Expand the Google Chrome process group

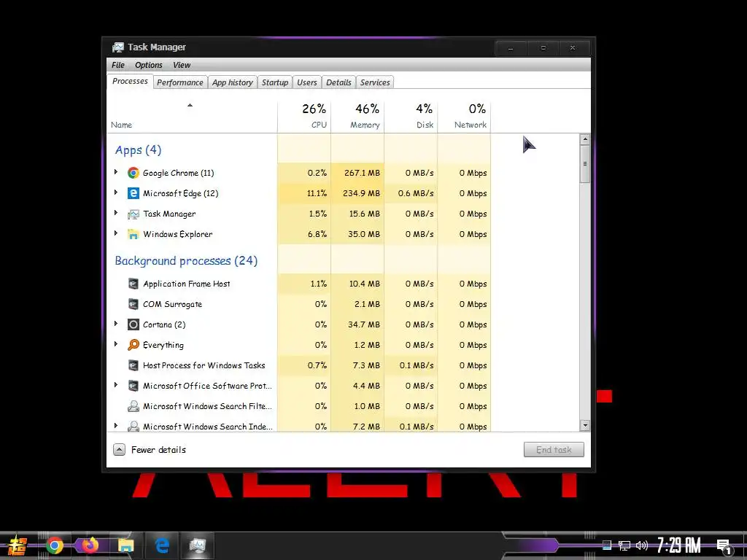pyautogui.click(x=116, y=172)
